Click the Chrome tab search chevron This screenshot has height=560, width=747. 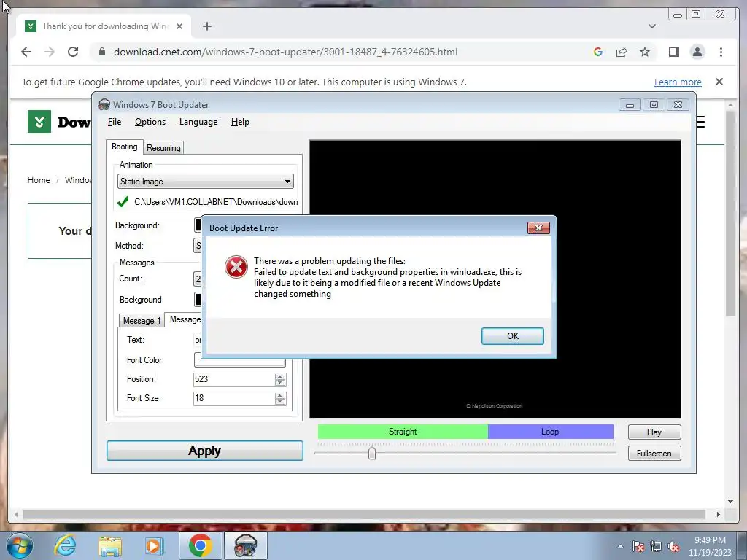point(651,26)
